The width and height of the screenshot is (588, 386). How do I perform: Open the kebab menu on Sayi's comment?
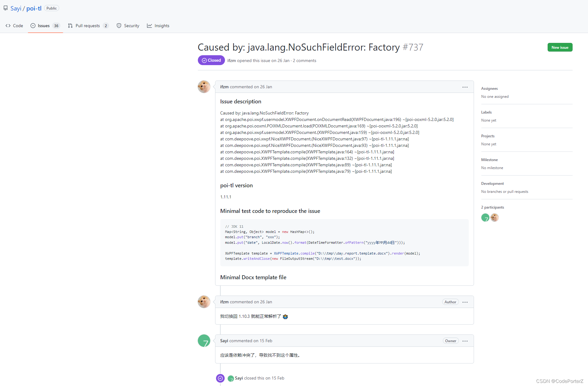465,341
